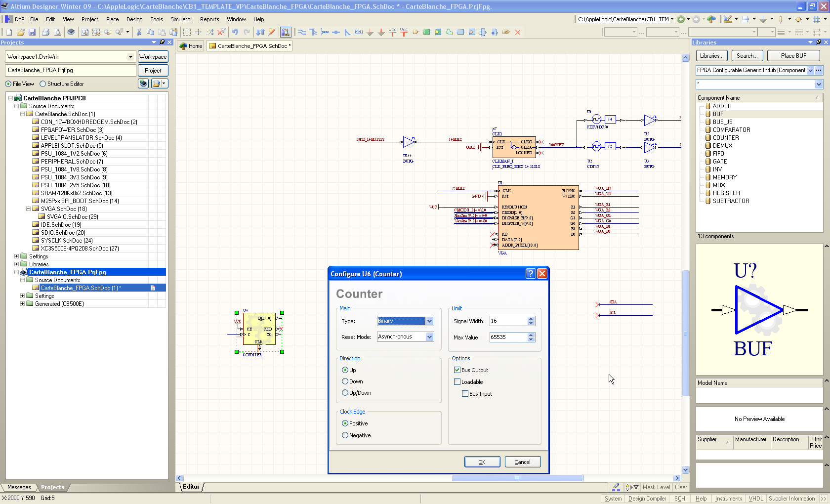Select the Place Sheet Symbol tool
The height and width of the screenshot is (504, 830).
pyautogui.click(x=427, y=32)
